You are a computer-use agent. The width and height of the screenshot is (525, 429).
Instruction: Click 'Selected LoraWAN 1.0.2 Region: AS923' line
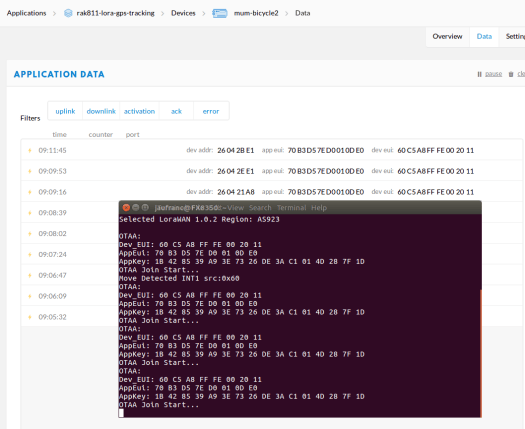(x=199, y=219)
